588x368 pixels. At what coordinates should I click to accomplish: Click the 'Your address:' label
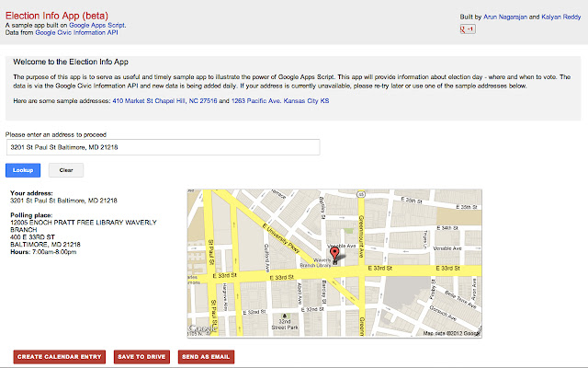(x=31, y=193)
